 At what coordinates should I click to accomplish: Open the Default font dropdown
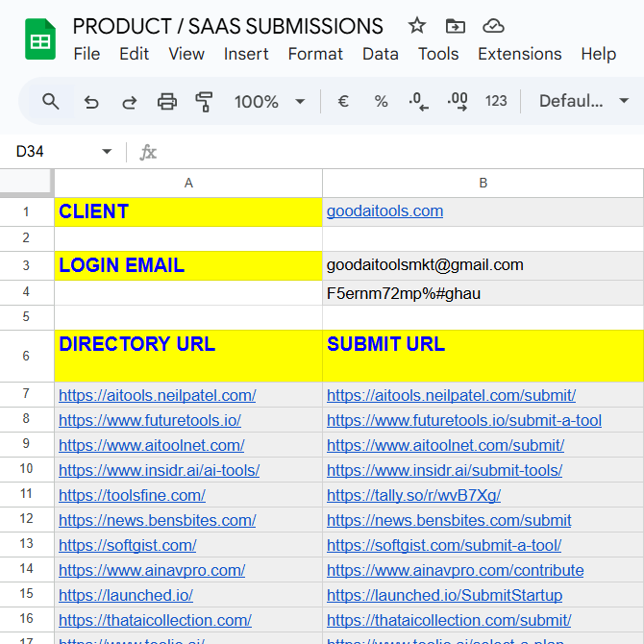(583, 101)
